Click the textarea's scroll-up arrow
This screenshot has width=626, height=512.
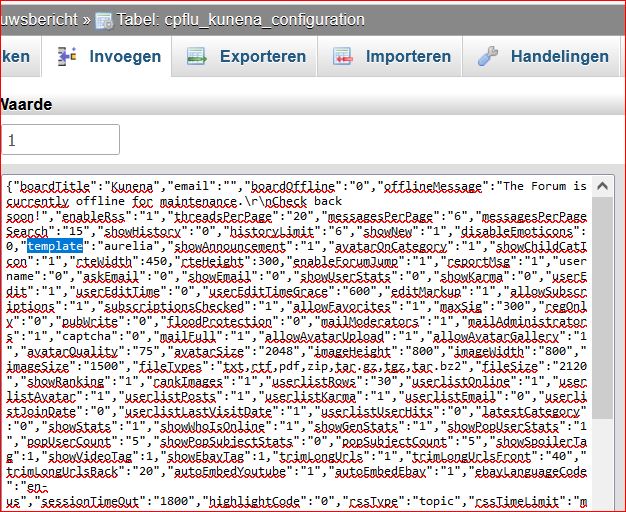tap(602, 186)
